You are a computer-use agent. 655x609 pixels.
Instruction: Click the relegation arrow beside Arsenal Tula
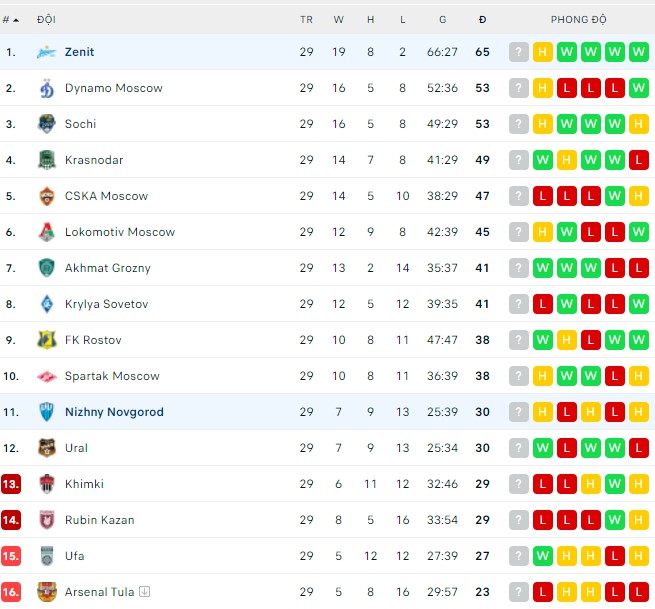(x=145, y=592)
